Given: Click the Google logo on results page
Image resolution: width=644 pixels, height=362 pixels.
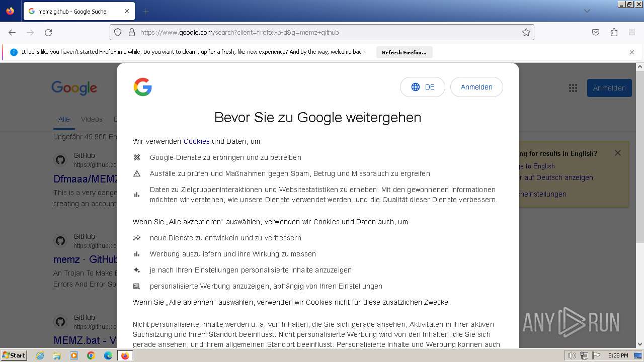Looking at the screenshot, I should click(74, 88).
